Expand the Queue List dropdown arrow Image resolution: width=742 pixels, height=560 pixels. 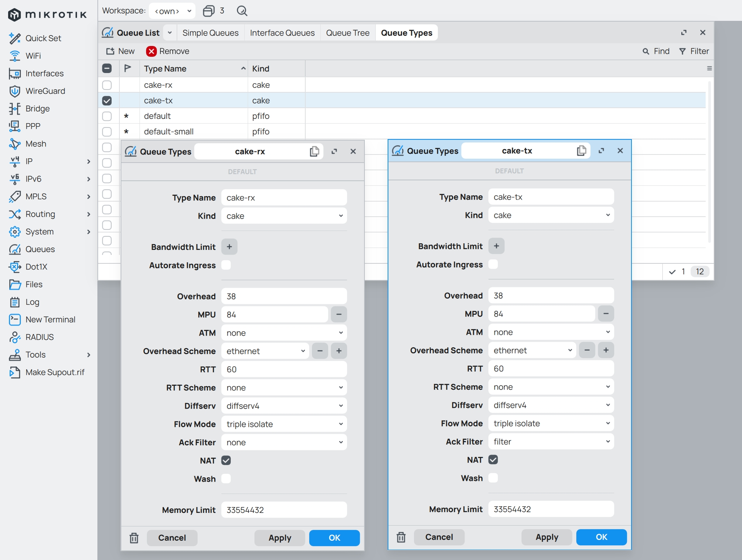pyautogui.click(x=170, y=33)
